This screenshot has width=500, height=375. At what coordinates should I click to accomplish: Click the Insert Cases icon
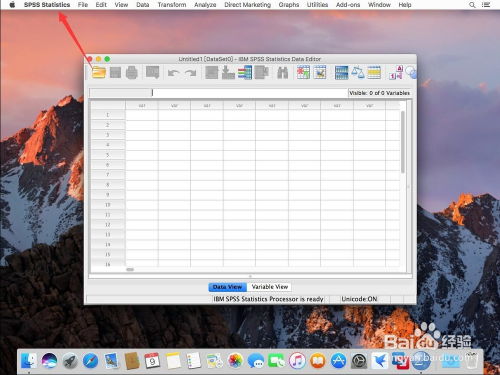click(303, 72)
